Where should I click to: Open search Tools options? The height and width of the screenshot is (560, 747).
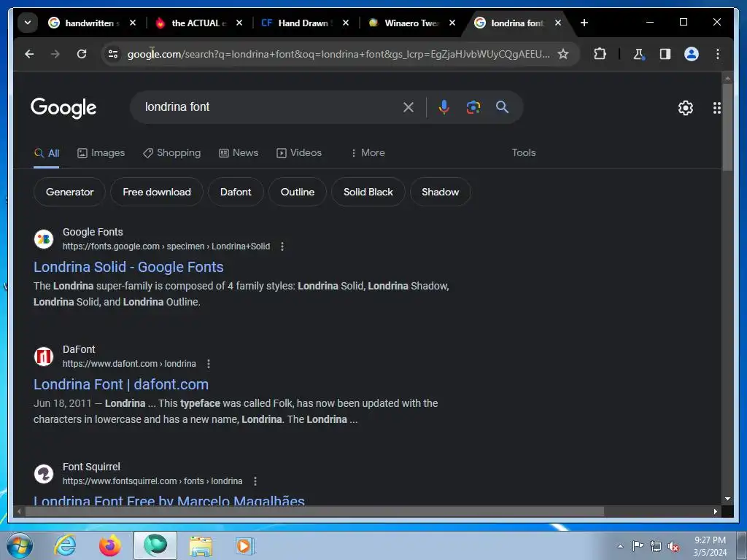pyautogui.click(x=524, y=153)
